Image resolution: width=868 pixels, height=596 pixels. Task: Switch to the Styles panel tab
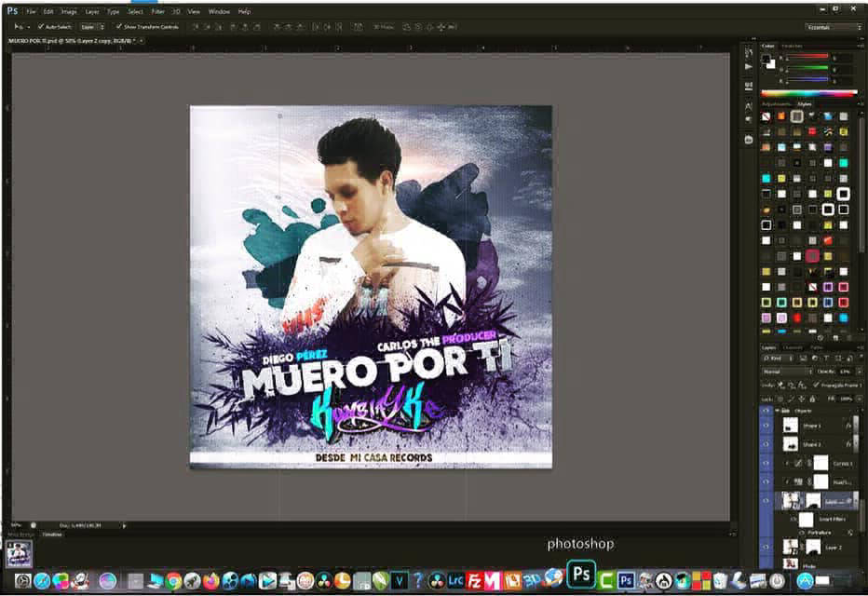[x=805, y=104]
